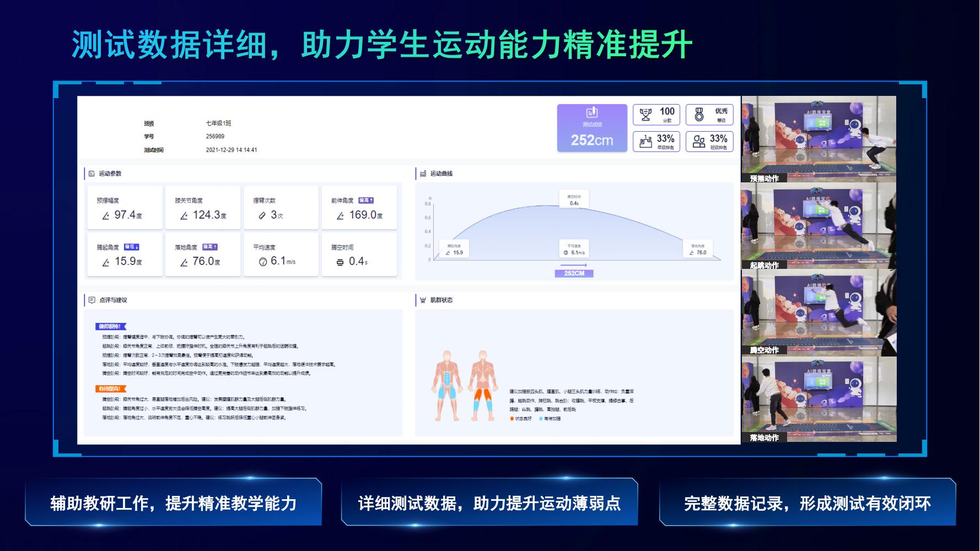Open the 腾空动作 video thumbnail
Screen dimensions: 980x551
[819, 313]
